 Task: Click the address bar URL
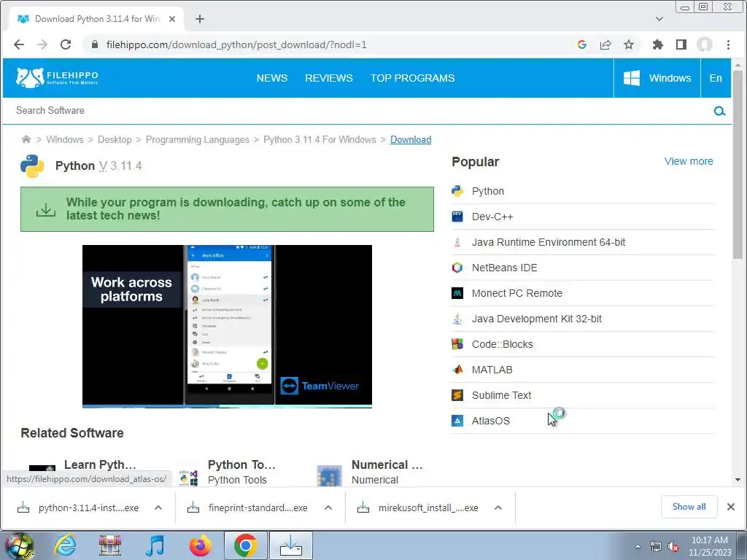click(236, 44)
